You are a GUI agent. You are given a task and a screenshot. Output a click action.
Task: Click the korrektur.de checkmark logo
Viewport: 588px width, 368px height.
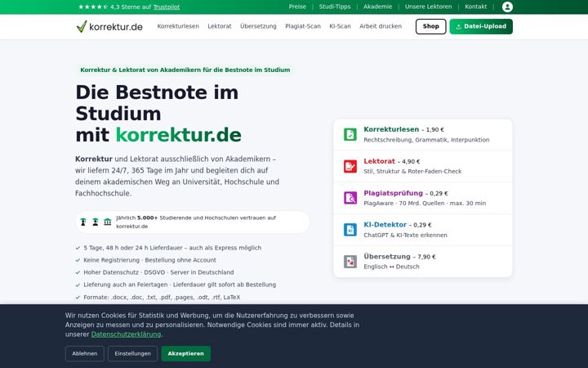pos(109,27)
